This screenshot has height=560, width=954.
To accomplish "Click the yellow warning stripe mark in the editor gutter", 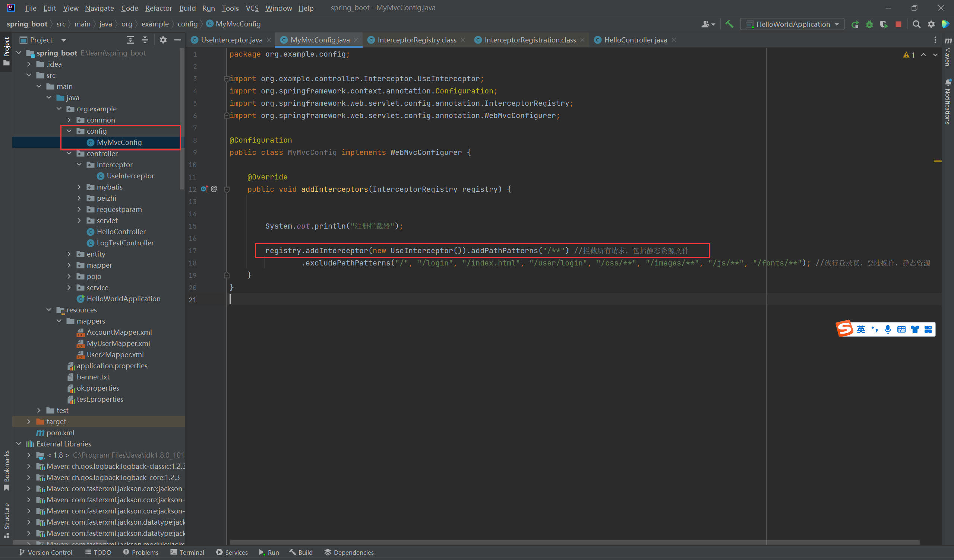I will [938, 161].
